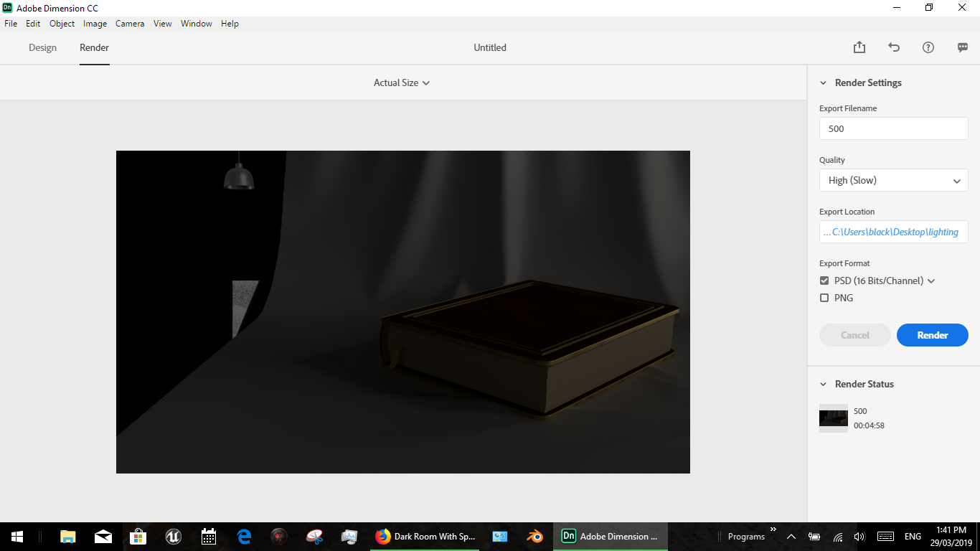Open the Calendar app on taskbar
The height and width of the screenshot is (551, 980).
click(x=209, y=536)
